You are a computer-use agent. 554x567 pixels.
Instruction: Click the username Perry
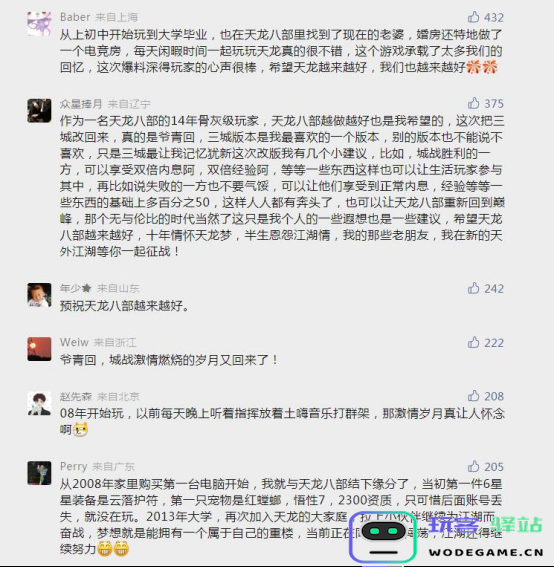click(x=74, y=466)
